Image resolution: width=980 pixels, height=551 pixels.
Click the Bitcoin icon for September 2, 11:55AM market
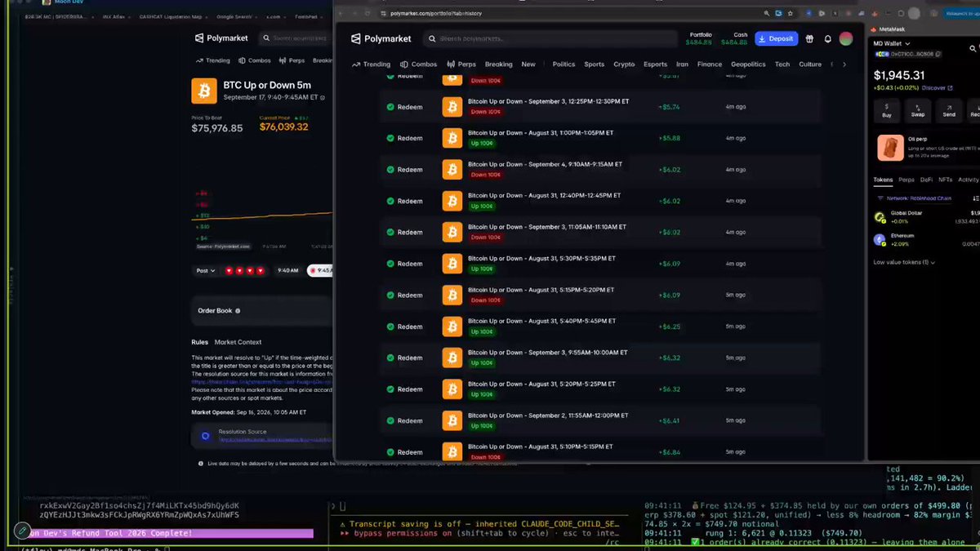coord(452,420)
